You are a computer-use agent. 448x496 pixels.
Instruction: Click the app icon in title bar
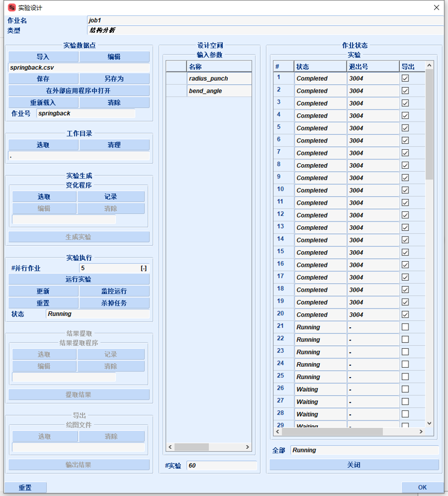click(11, 8)
